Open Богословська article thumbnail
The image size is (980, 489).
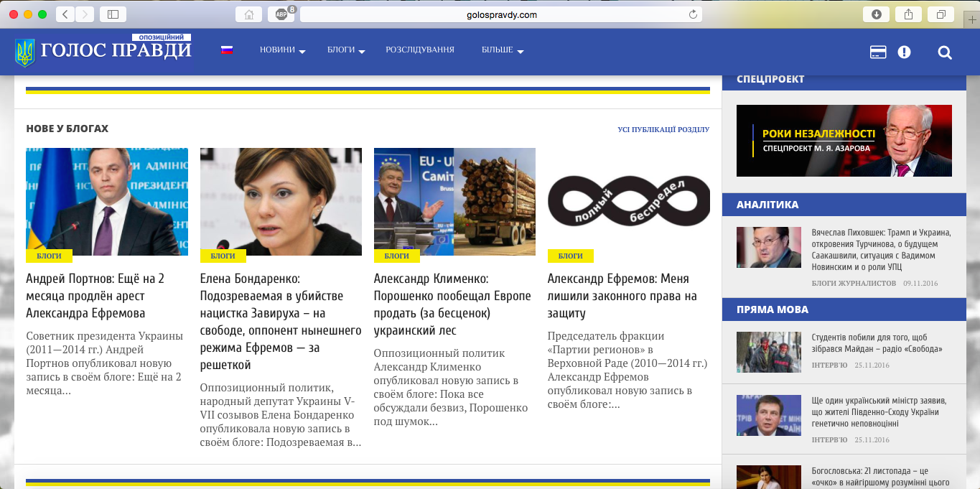(x=769, y=478)
